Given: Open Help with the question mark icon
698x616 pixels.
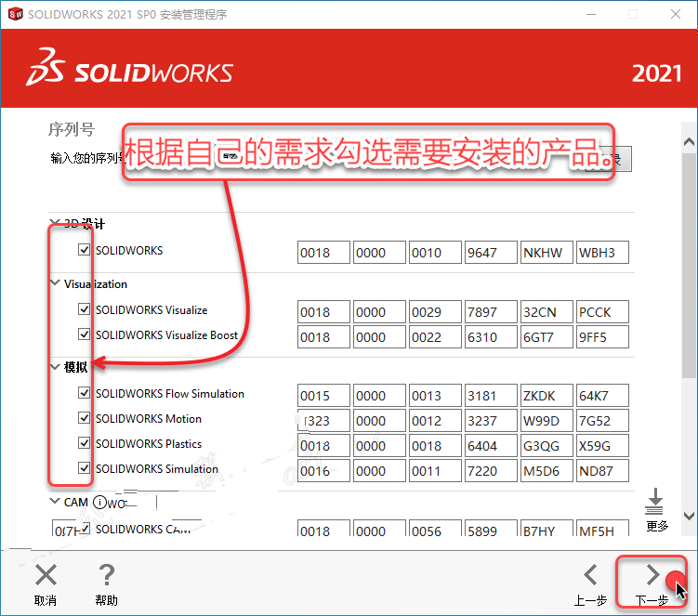Looking at the screenshot, I should pos(106,574).
